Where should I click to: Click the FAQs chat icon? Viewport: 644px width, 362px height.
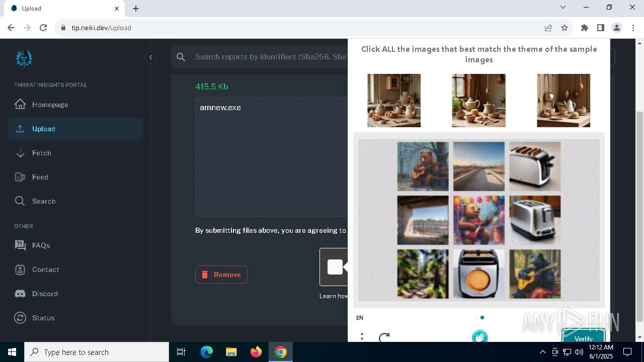pyautogui.click(x=20, y=245)
